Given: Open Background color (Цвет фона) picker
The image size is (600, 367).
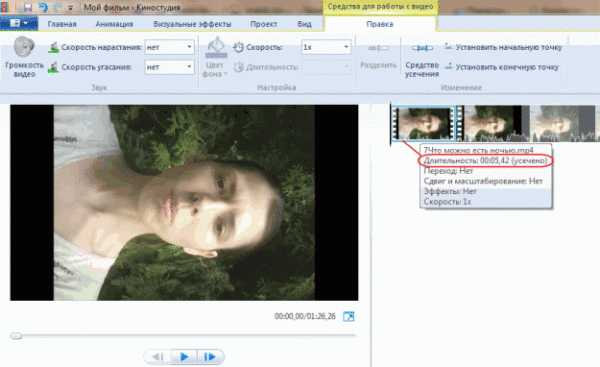Looking at the screenshot, I should pos(215,57).
